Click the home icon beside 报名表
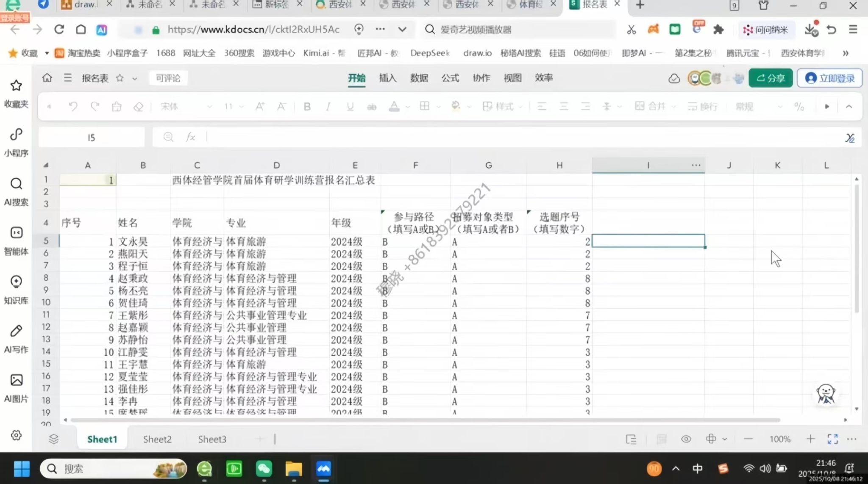Image resolution: width=868 pixels, height=484 pixels. pyautogui.click(x=47, y=78)
